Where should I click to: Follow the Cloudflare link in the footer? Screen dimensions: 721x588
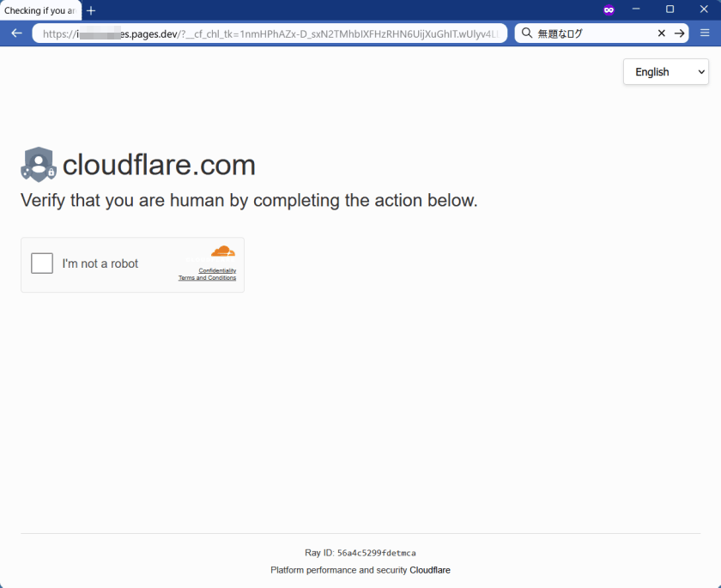tap(430, 570)
